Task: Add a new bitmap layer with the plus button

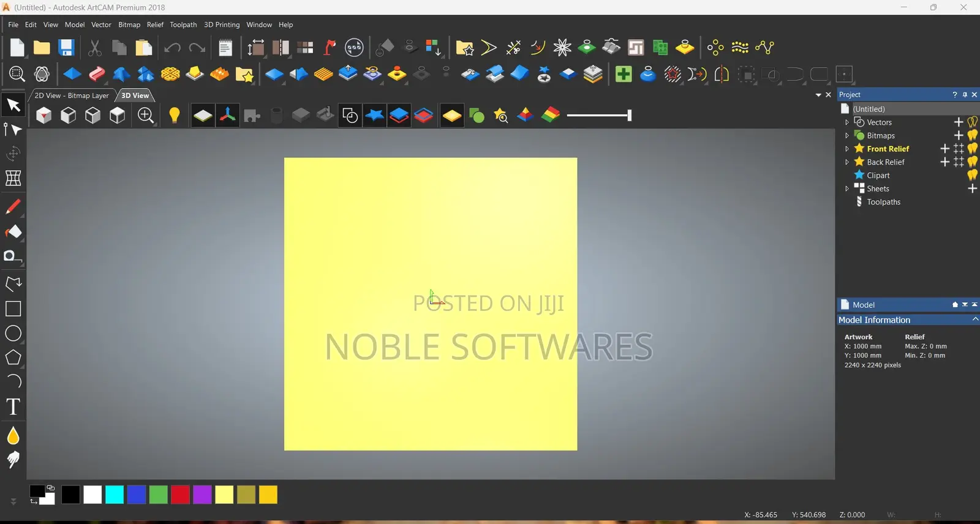Action: point(959,135)
